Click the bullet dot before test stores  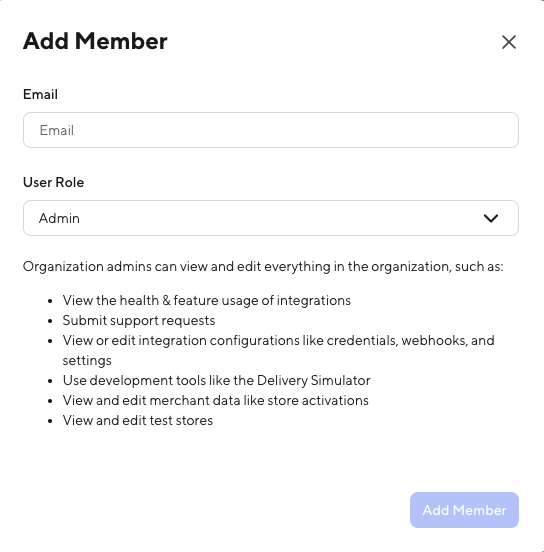pyautogui.click(x=50, y=421)
